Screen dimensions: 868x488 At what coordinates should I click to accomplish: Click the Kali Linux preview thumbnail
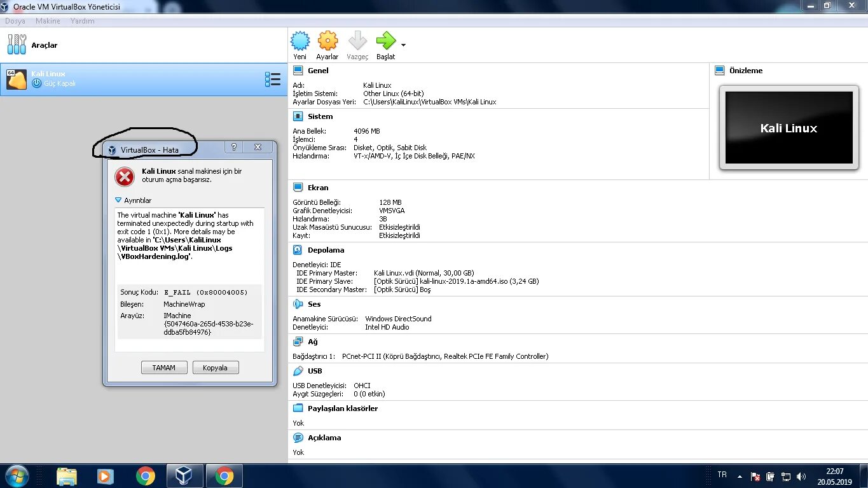click(789, 127)
